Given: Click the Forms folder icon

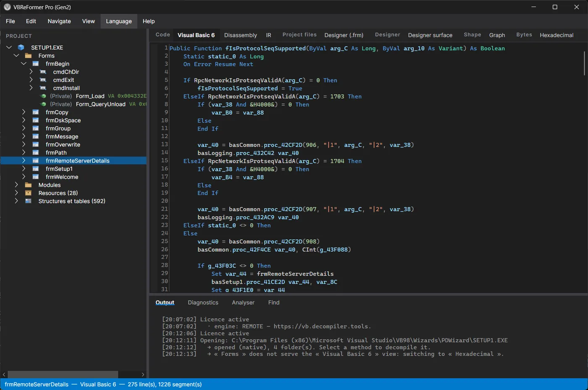Looking at the screenshot, I should [x=28, y=55].
